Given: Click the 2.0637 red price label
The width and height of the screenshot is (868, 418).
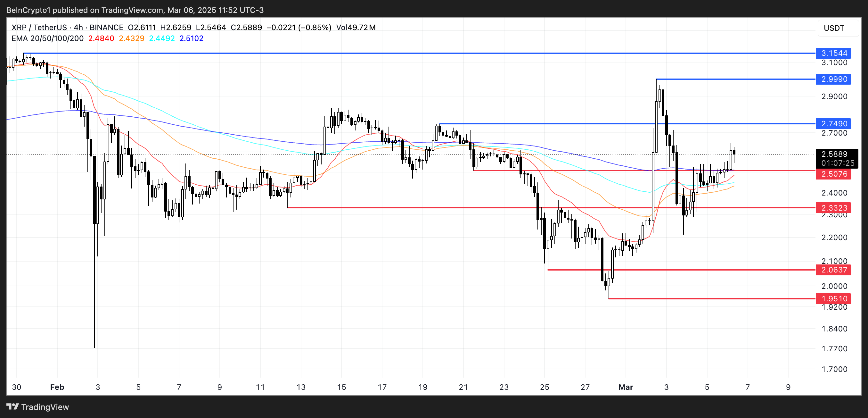Looking at the screenshot, I should (x=833, y=270).
